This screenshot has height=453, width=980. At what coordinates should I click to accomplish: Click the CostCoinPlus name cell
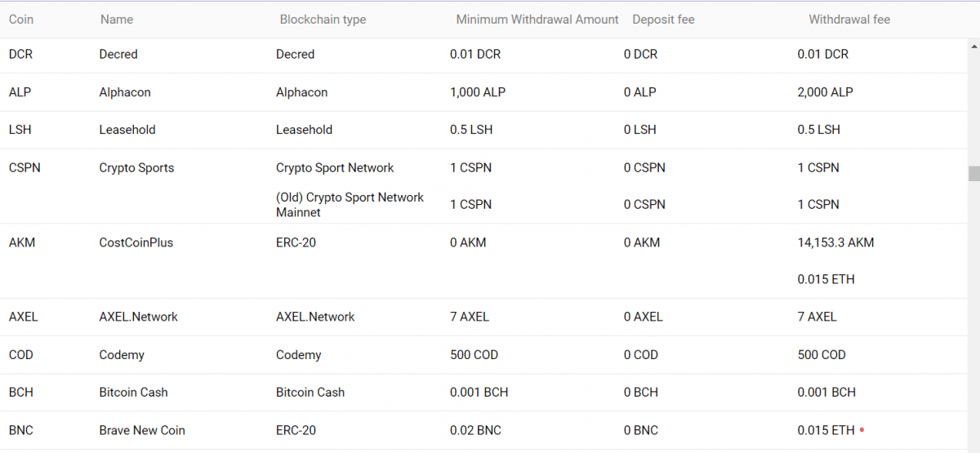(x=136, y=242)
